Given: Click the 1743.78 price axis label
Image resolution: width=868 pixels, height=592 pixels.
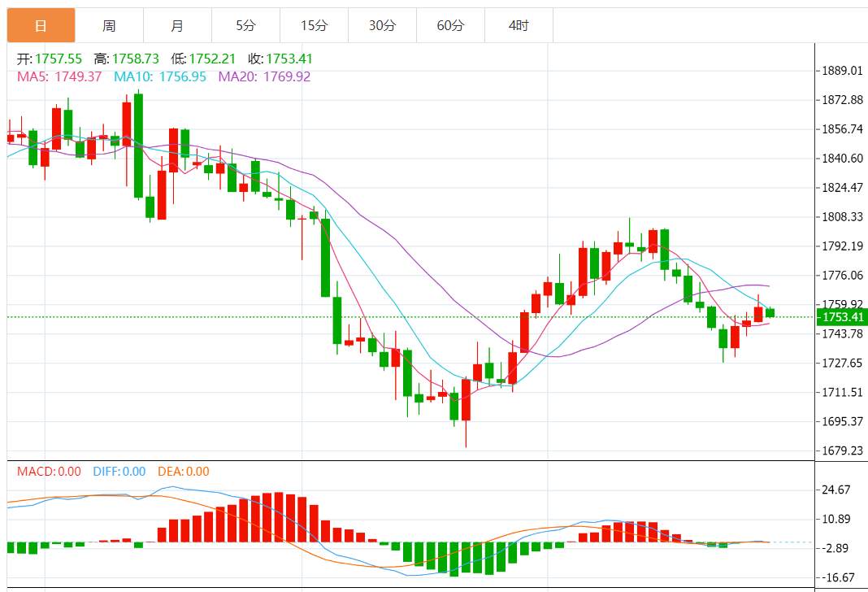Looking at the screenshot, I should tap(842, 333).
